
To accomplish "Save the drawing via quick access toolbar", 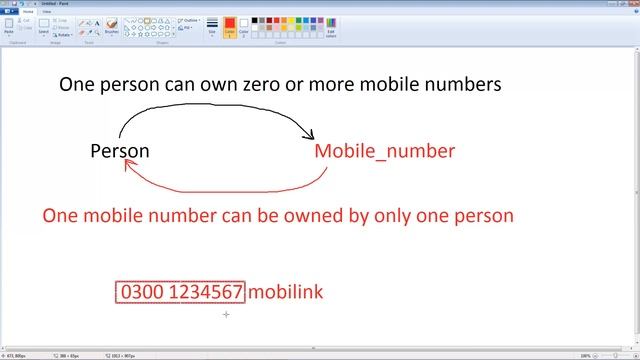I will tap(15, 4).
